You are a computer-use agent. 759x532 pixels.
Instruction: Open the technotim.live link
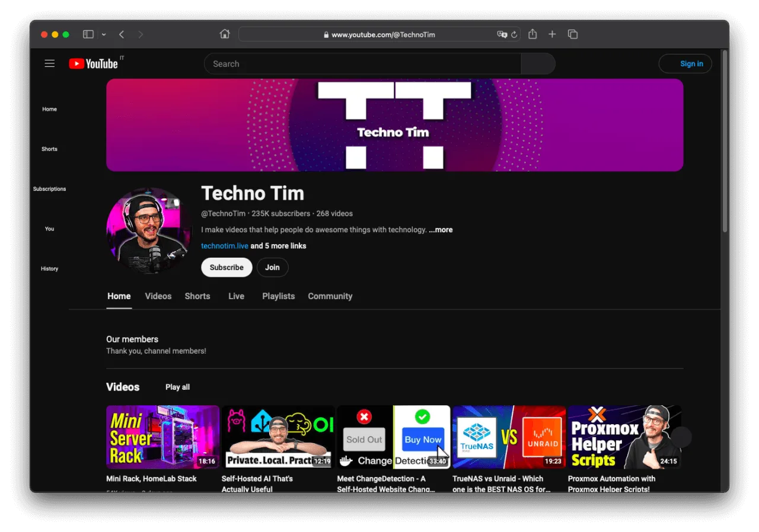[225, 246]
